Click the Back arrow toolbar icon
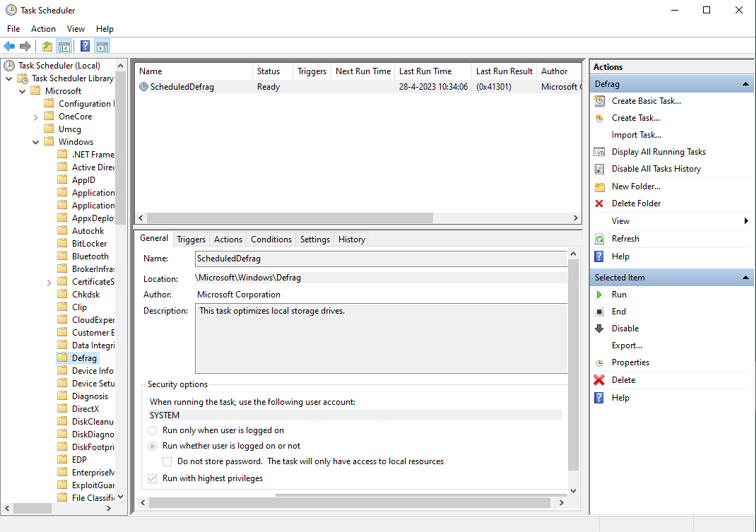This screenshot has width=756, height=532. click(x=9, y=47)
